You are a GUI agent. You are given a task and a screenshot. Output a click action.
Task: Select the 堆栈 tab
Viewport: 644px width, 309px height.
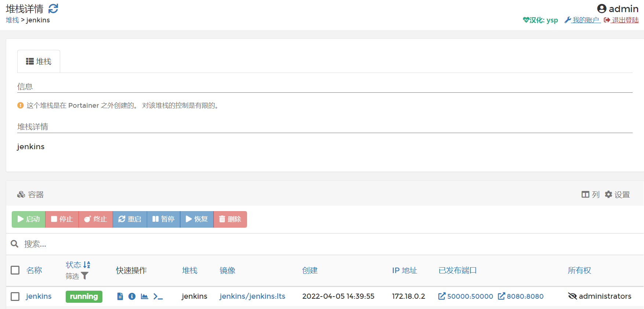coord(39,61)
